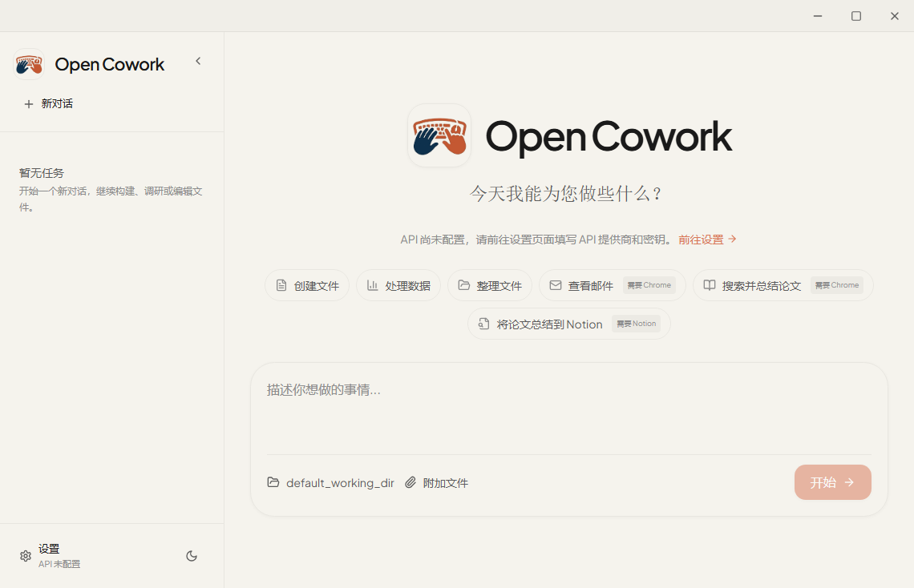Open the 整理文件 folder icon
This screenshot has width=914, height=588.
pyautogui.click(x=465, y=285)
